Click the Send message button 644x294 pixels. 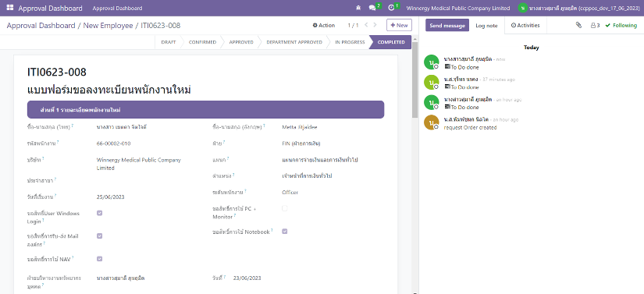click(447, 26)
